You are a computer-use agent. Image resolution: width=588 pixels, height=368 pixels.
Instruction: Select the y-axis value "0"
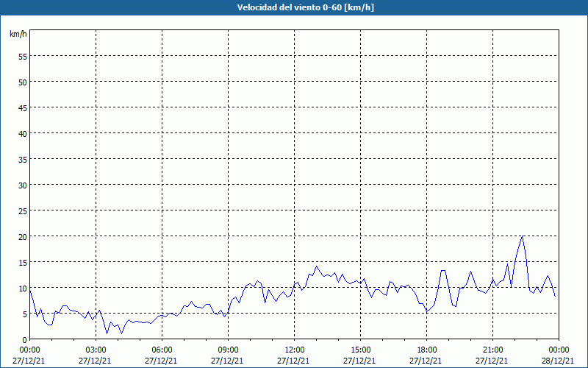[25, 339]
